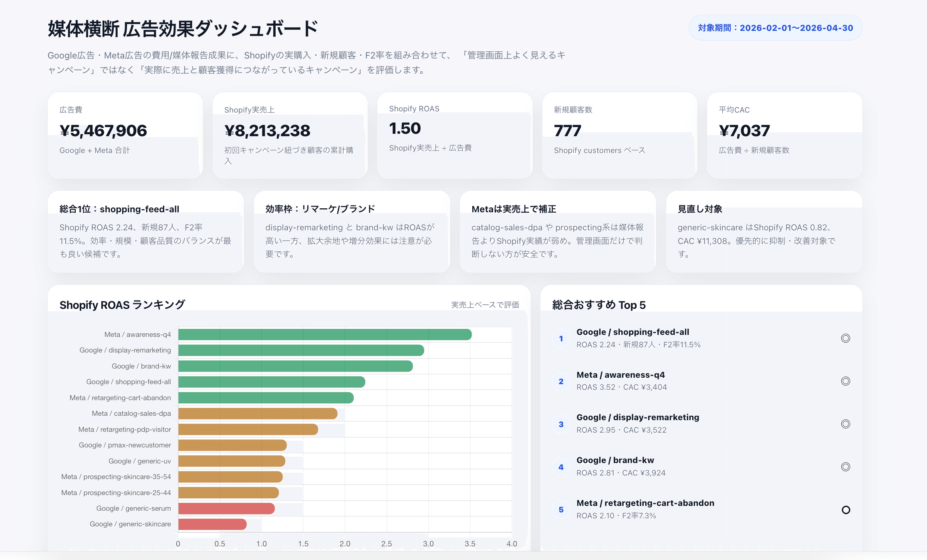
Task: Click the double-circle rating icon for Google / brand-kw
Action: coord(845,467)
